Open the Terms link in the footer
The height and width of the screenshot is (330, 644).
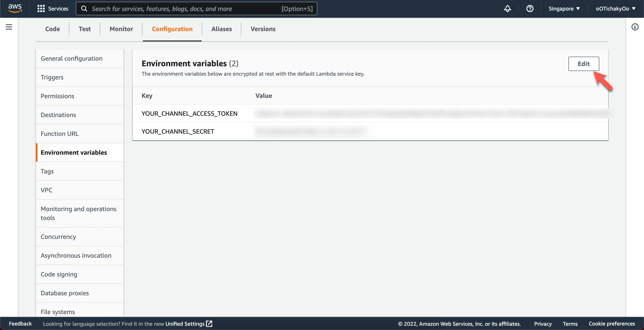tap(570, 324)
